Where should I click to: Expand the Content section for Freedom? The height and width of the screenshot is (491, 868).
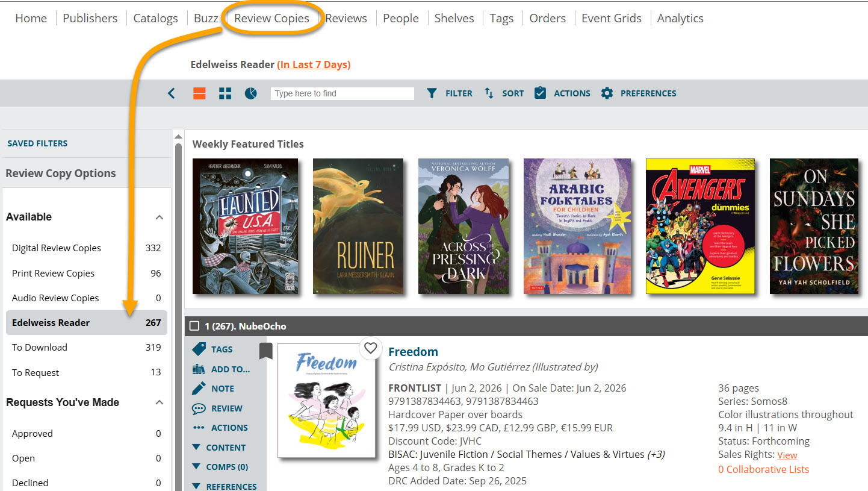(197, 448)
